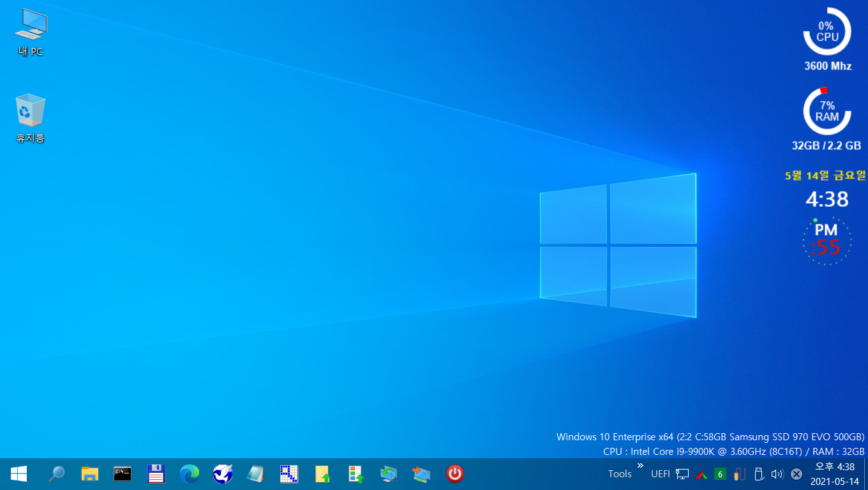The width and height of the screenshot is (868, 490).
Task: Open the Command Prompt taskbar icon
Action: point(123,473)
